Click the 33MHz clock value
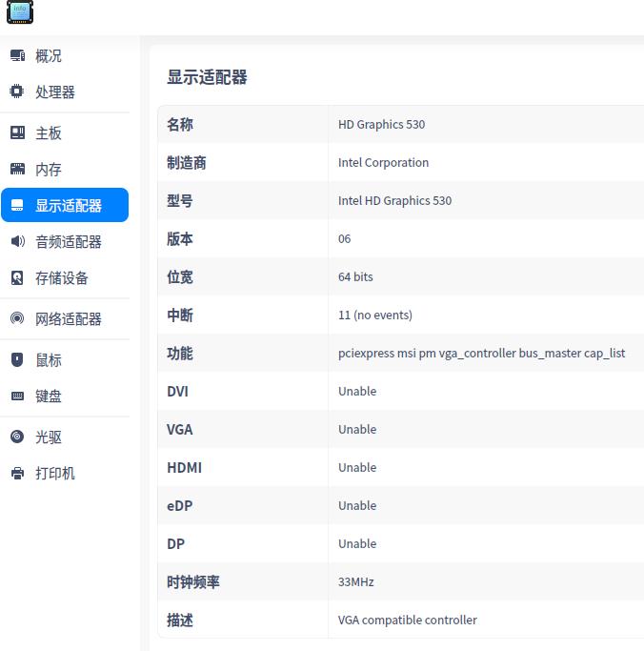644x651 pixels. tap(355, 582)
